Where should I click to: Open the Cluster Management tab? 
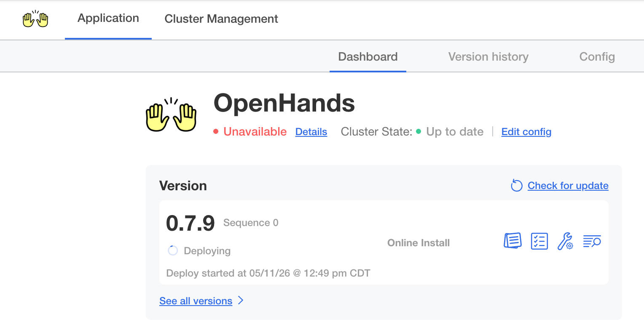tap(221, 19)
